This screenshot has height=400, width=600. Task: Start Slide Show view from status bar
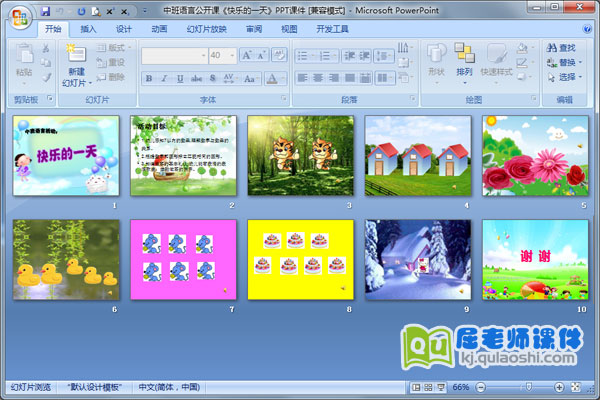pyautogui.click(x=441, y=387)
